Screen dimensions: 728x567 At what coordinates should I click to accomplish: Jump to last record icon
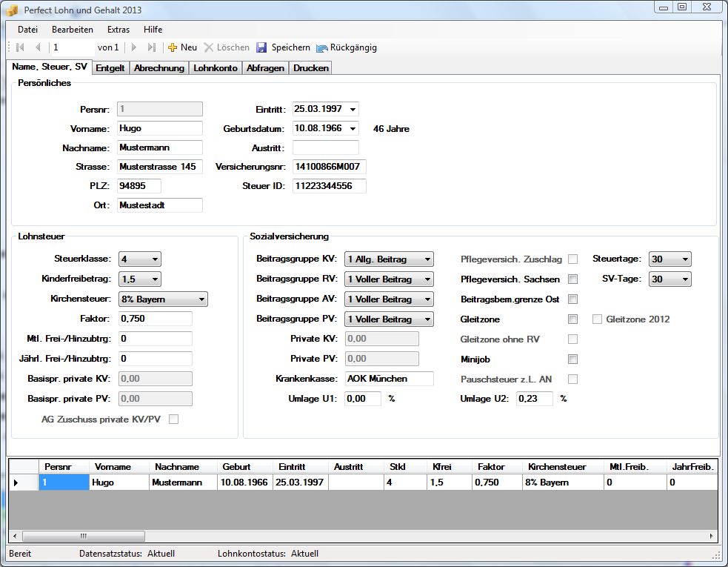151,47
